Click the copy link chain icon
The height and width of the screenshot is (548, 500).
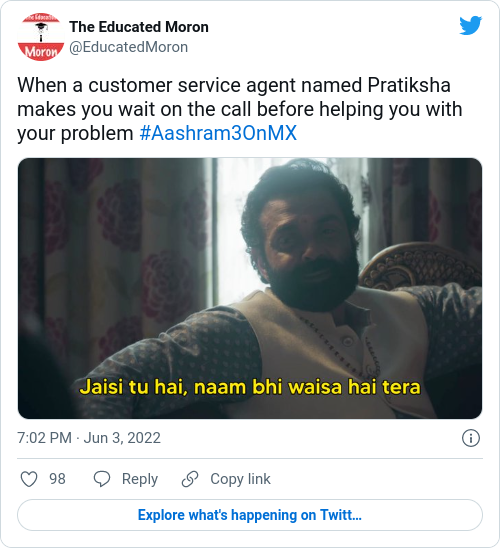[190, 479]
